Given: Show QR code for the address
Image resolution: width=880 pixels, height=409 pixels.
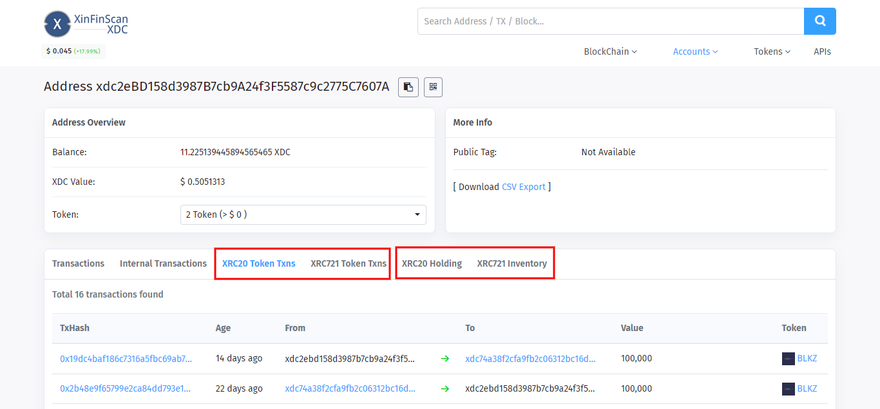Looking at the screenshot, I should (433, 87).
